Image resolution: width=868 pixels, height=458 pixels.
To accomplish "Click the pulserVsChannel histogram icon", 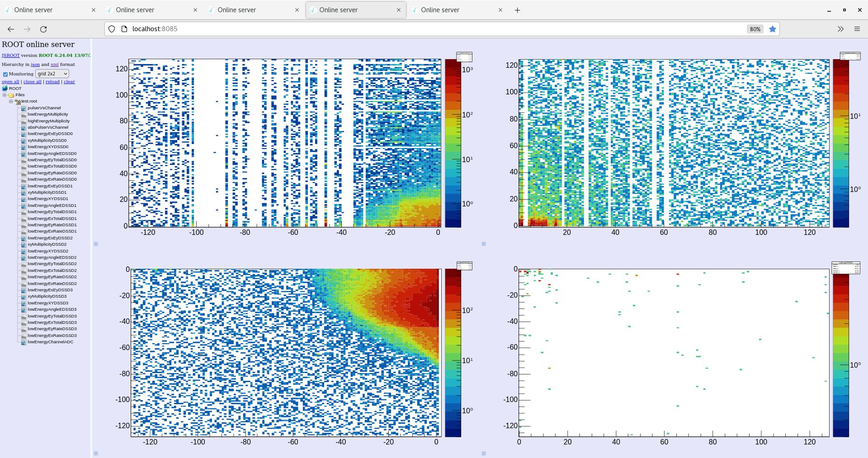I will pyautogui.click(x=23, y=108).
